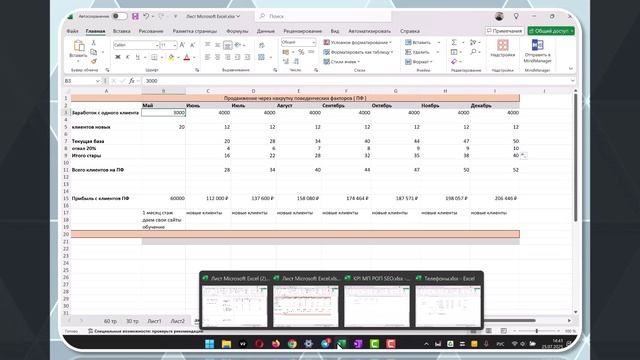Select the Format Painter brush

click(94, 61)
